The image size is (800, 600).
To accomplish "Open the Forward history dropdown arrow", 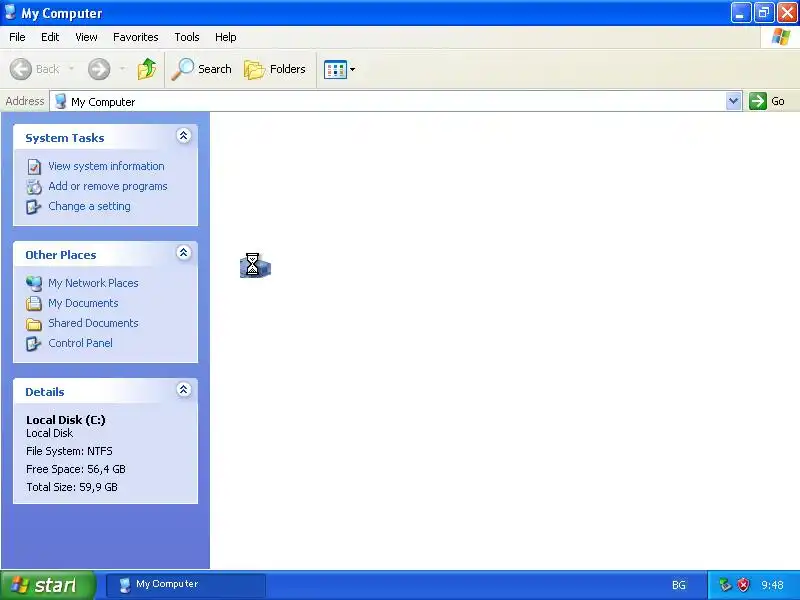I will click(122, 68).
